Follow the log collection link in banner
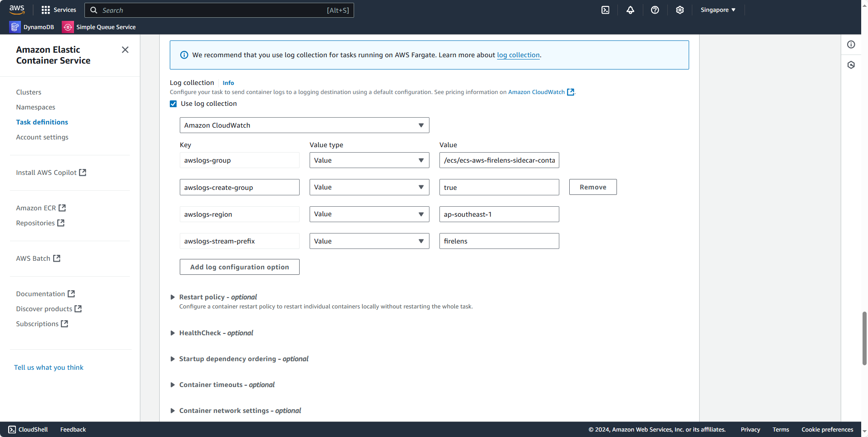868x437 pixels. pyautogui.click(x=518, y=55)
